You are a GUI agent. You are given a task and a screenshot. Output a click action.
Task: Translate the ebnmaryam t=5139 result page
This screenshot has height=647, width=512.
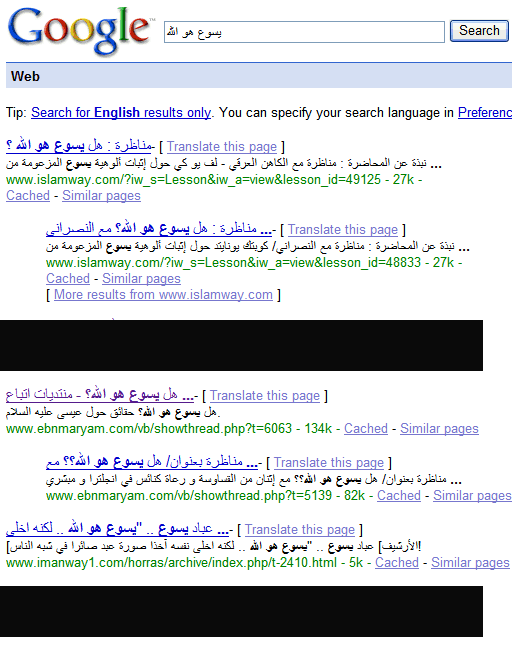click(x=329, y=463)
